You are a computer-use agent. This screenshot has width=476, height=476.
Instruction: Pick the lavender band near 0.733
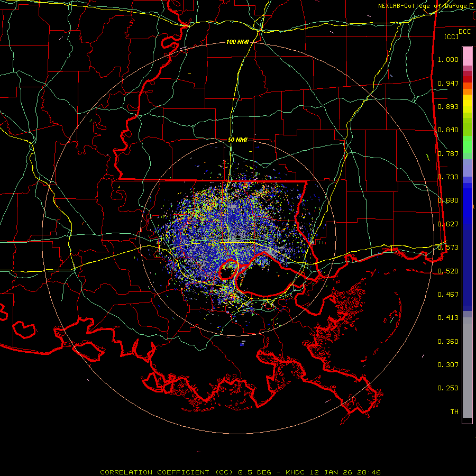[x=467, y=168]
